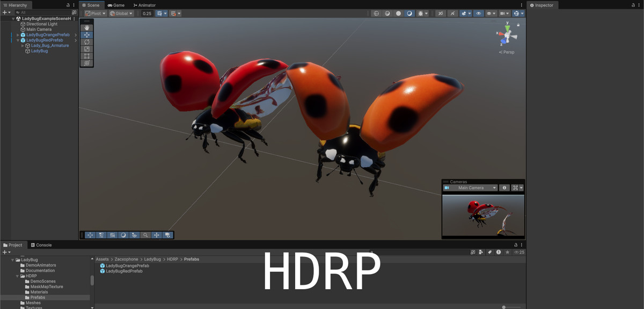The height and width of the screenshot is (309, 644).
Task: Collapse the LadyBugExampleScene root
Action: click(x=13, y=19)
